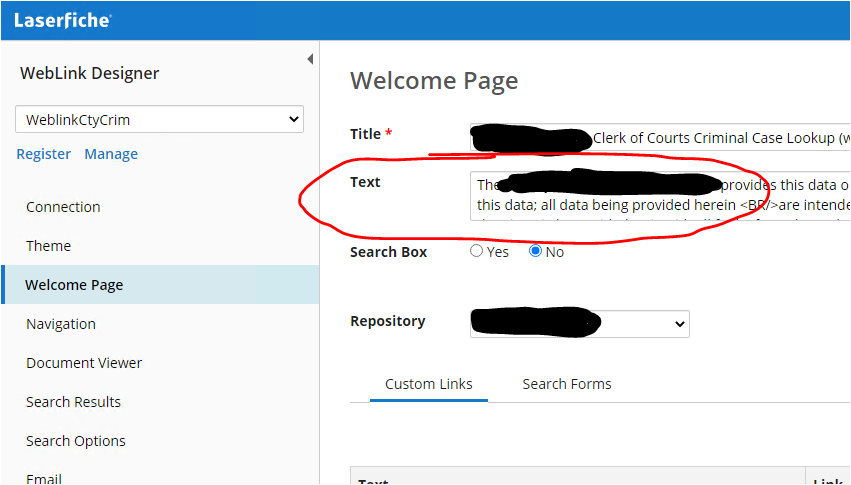Click the Laserfiche logo

pyautogui.click(x=62, y=20)
